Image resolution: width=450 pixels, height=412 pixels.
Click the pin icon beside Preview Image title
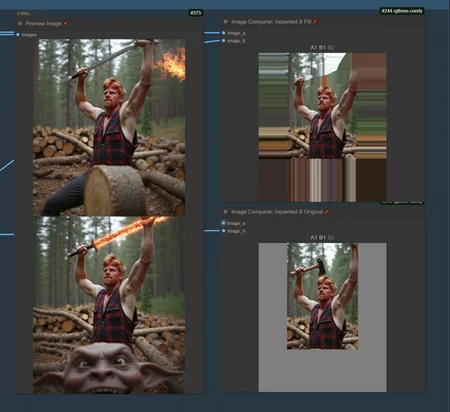[x=65, y=23]
